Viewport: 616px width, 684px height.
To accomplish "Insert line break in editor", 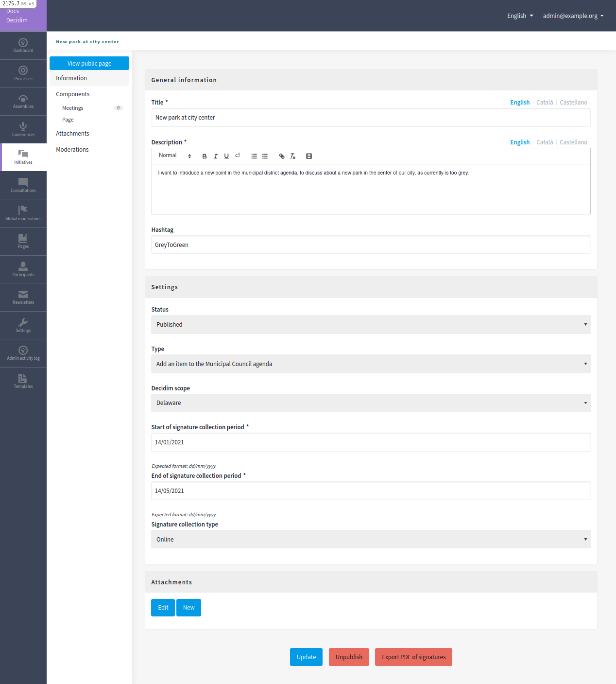I will point(238,156).
